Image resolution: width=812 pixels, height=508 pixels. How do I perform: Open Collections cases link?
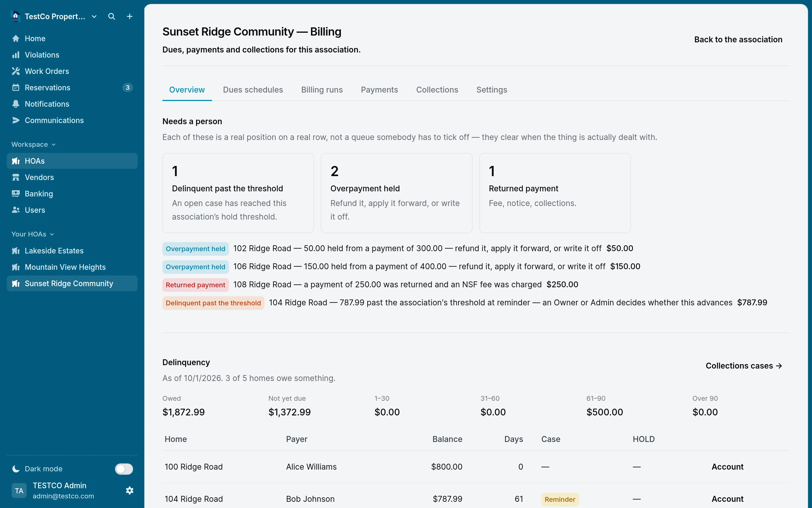click(x=744, y=366)
